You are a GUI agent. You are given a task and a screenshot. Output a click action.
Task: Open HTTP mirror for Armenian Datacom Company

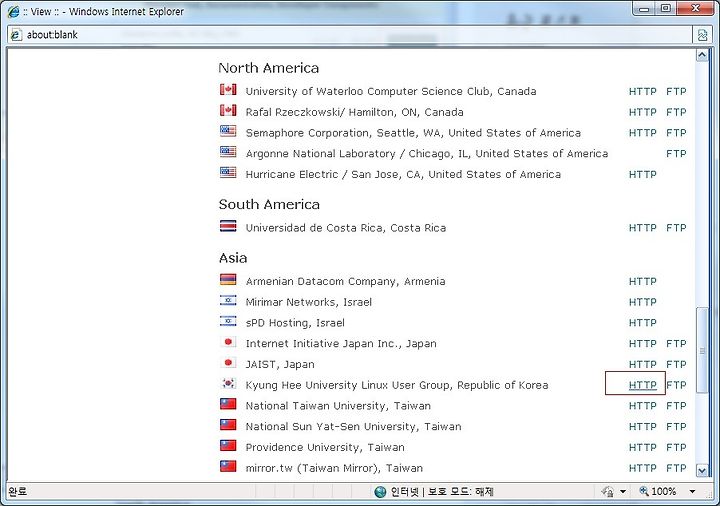pyautogui.click(x=642, y=281)
